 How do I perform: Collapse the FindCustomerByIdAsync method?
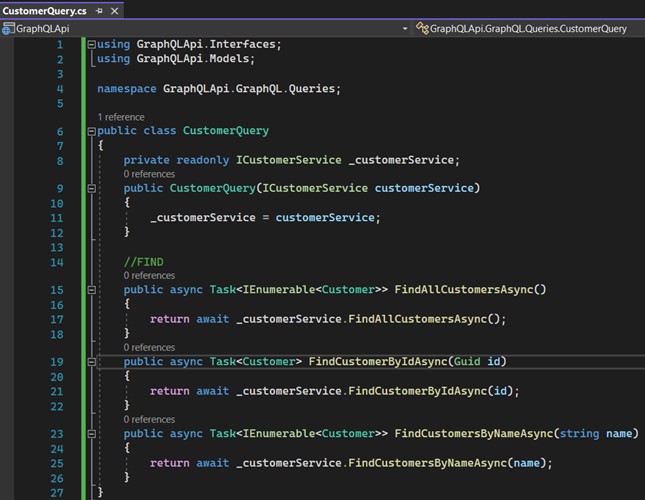(92, 362)
